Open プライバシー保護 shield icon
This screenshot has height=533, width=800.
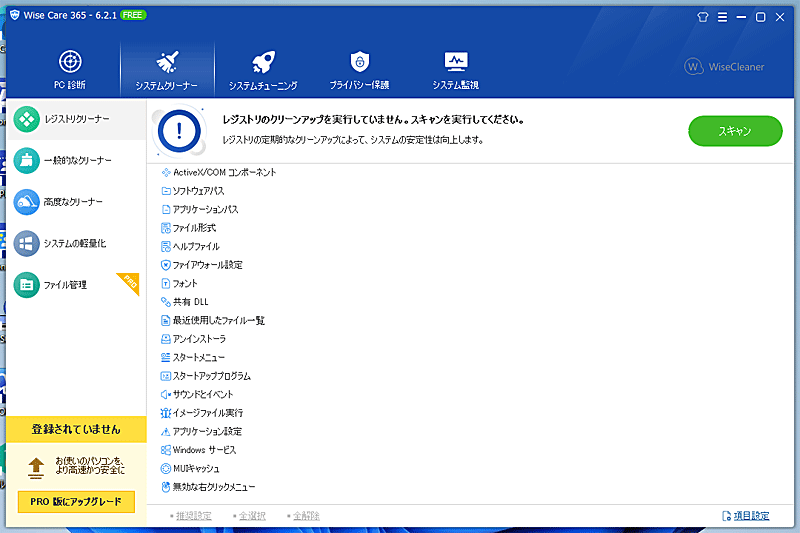[x=360, y=62]
